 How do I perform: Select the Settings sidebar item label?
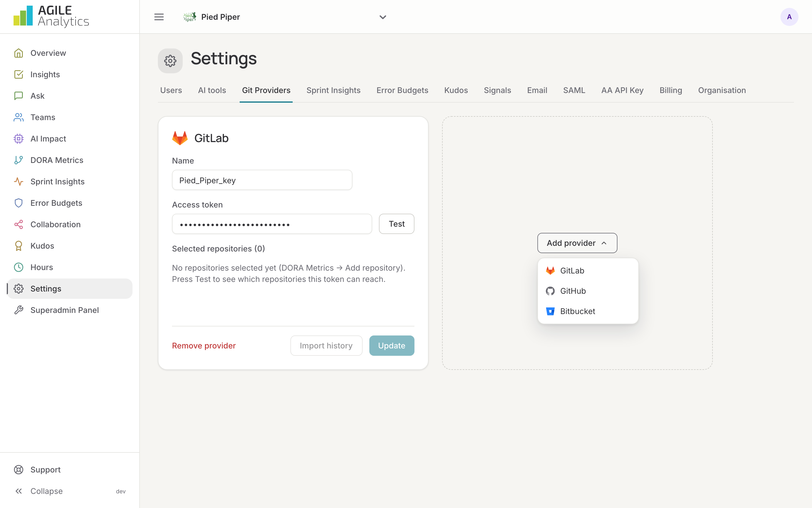pos(46,289)
